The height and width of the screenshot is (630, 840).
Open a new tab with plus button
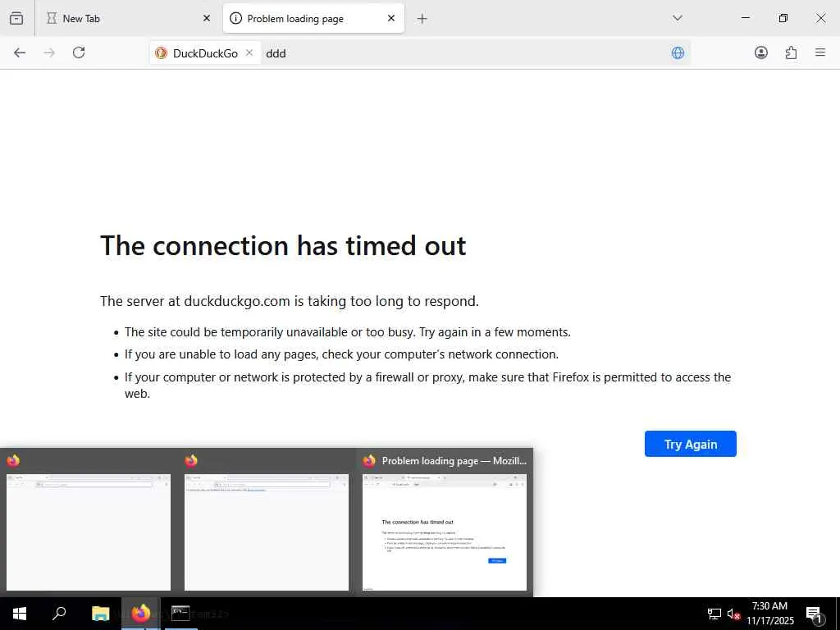pyautogui.click(x=422, y=19)
